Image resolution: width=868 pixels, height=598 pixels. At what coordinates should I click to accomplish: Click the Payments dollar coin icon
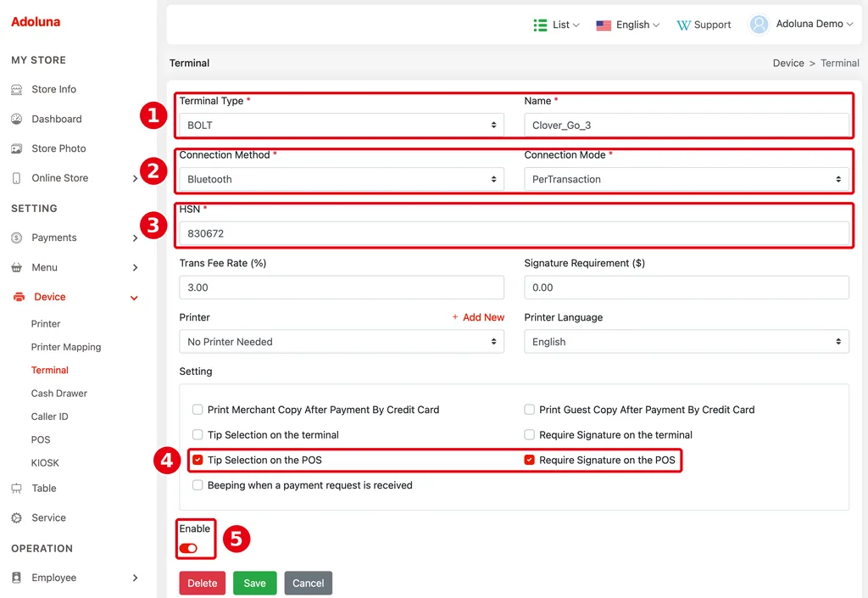[x=17, y=238]
